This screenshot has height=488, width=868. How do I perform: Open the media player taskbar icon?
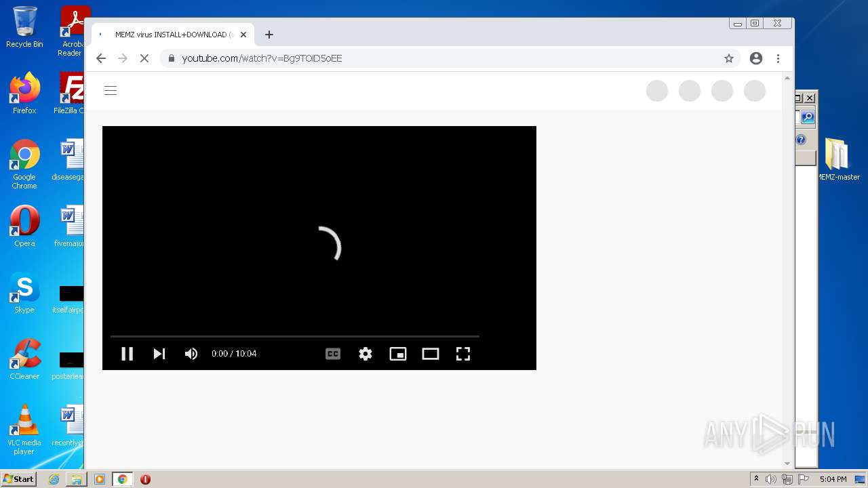(x=100, y=479)
